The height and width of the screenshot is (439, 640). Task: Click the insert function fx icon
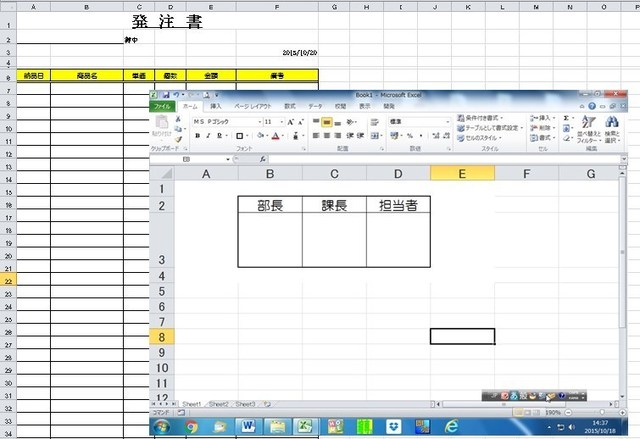pos(263,159)
